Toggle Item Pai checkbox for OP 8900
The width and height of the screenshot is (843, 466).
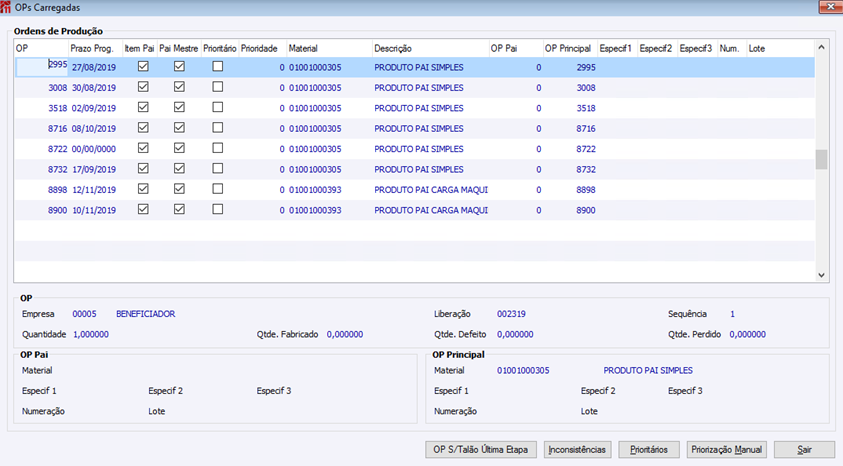143,210
